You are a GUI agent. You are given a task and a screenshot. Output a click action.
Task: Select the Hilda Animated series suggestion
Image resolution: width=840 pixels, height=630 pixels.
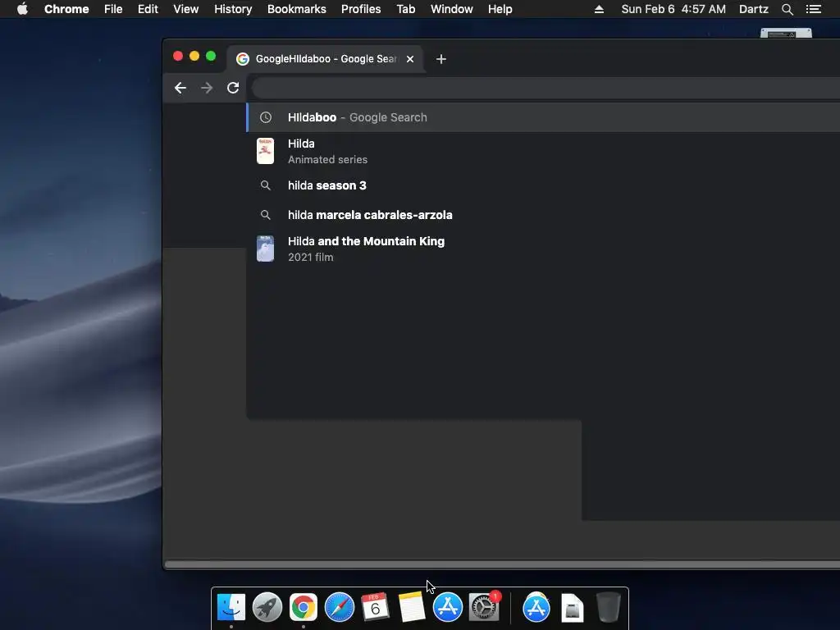[x=543, y=151]
